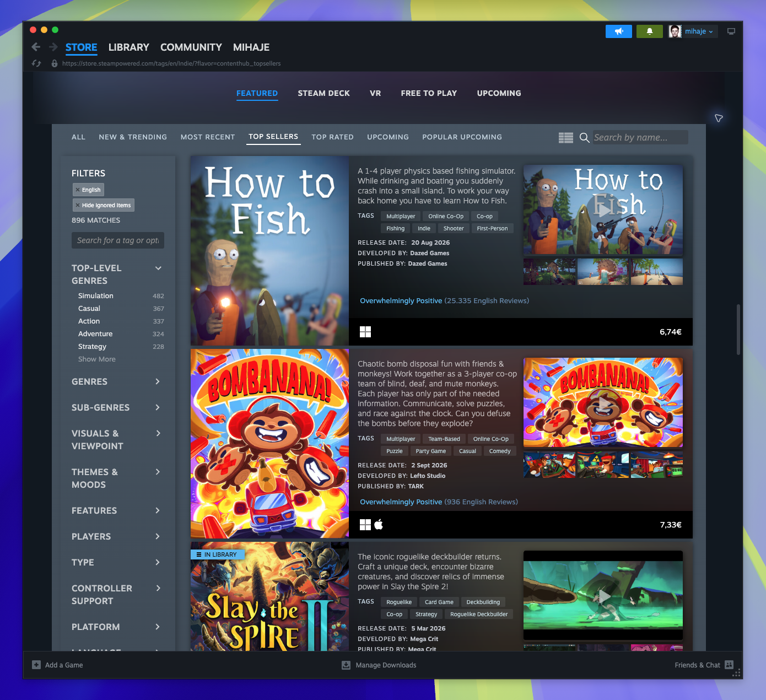Open the Library menu

pyautogui.click(x=129, y=47)
